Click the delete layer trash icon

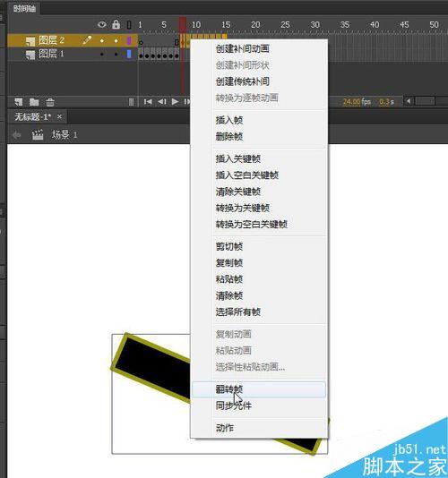[50, 102]
